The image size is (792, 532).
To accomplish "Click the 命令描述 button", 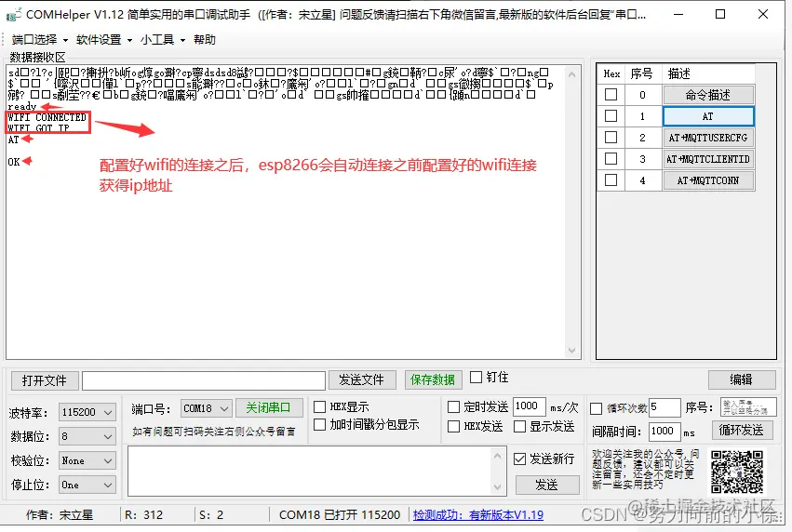I will 708,95.
